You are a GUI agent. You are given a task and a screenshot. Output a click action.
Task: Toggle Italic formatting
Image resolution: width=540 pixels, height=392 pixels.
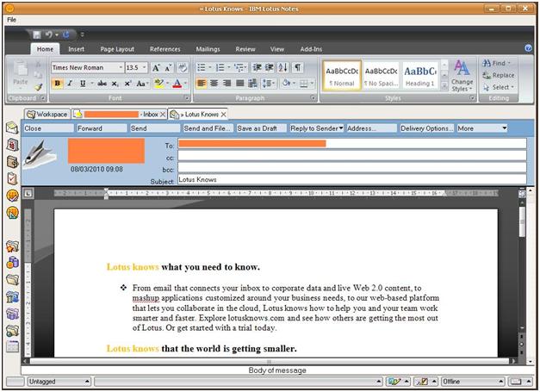tap(70, 84)
